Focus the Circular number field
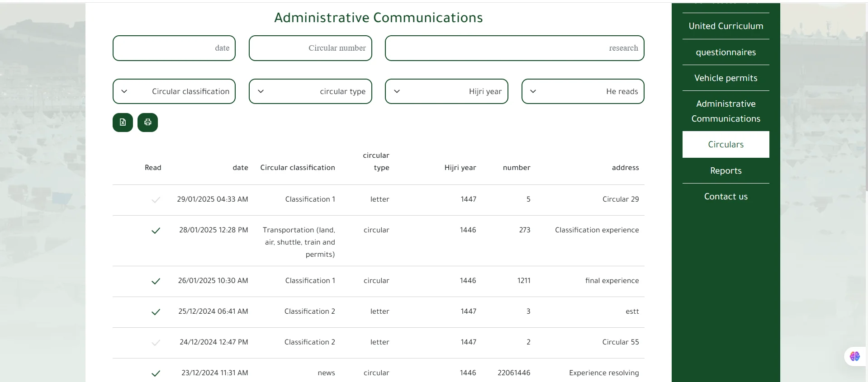 click(x=310, y=48)
